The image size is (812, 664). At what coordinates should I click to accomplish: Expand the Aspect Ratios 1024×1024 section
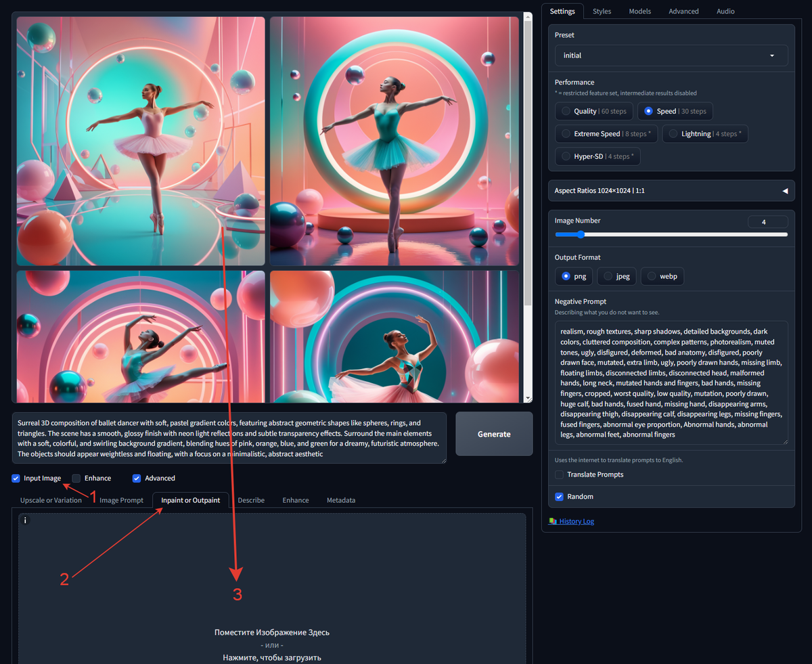pyautogui.click(x=671, y=191)
